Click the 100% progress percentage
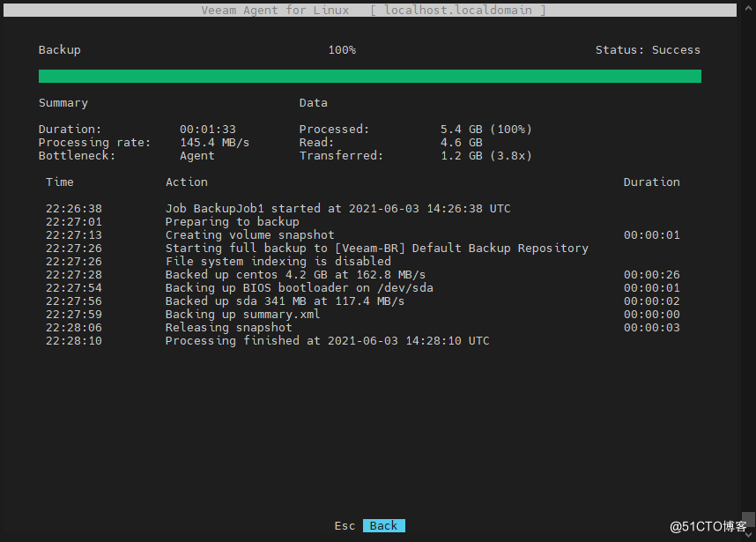This screenshot has width=756, height=542. (x=342, y=49)
